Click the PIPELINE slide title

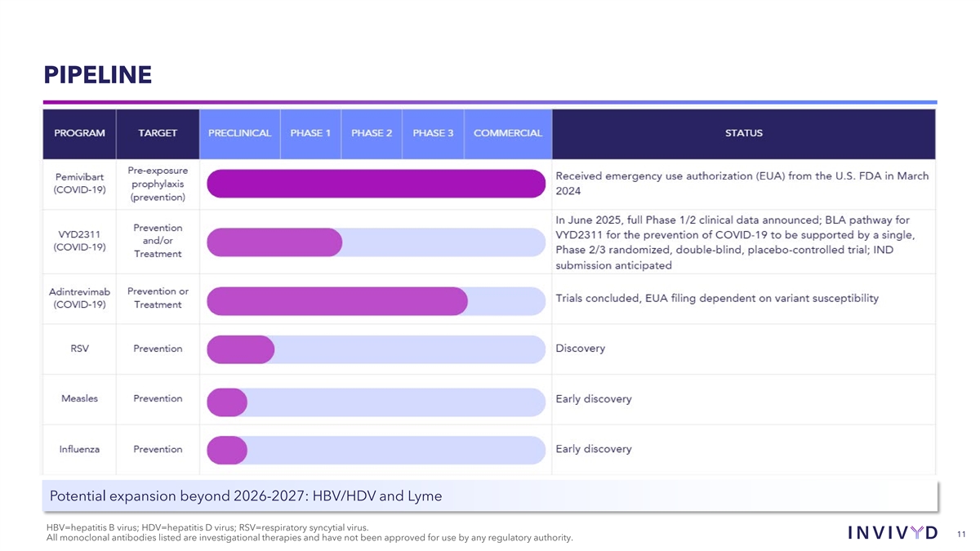pos(98,75)
